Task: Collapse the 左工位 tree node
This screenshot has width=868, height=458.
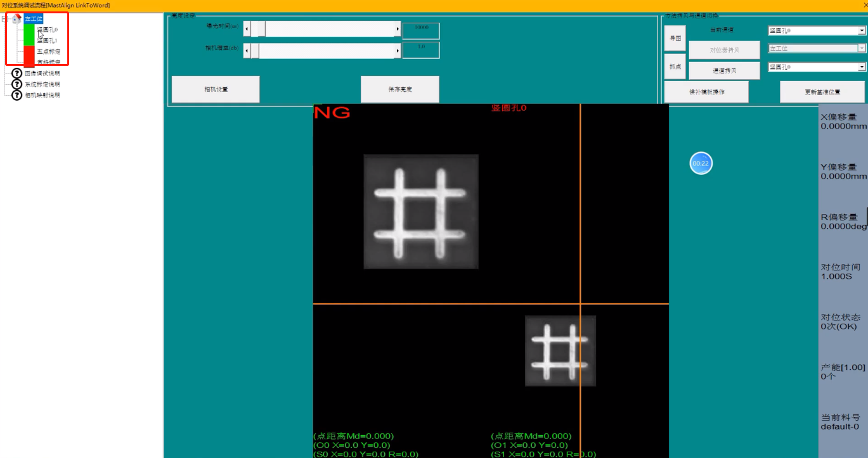Action: 6,19
